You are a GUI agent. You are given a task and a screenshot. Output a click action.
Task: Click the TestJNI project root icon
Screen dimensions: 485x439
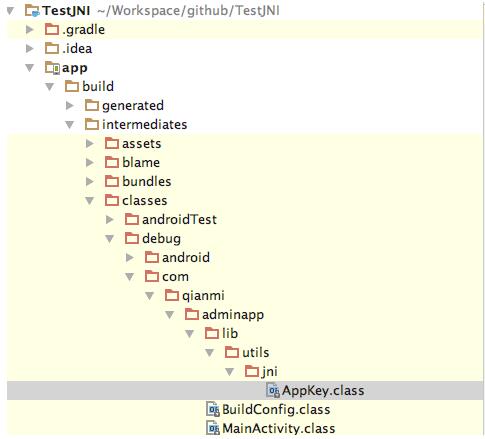[x=32, y=11]
